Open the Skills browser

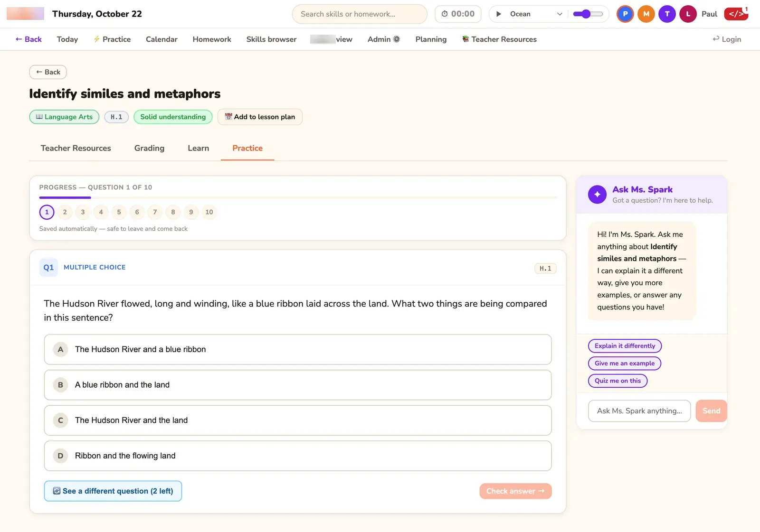pyautogui.click(x=271, y=39)
